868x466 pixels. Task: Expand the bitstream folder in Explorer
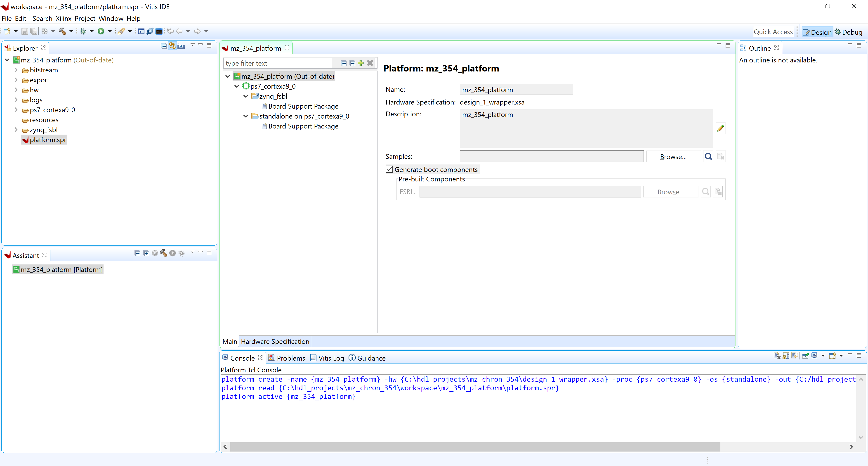click(16, 70)
